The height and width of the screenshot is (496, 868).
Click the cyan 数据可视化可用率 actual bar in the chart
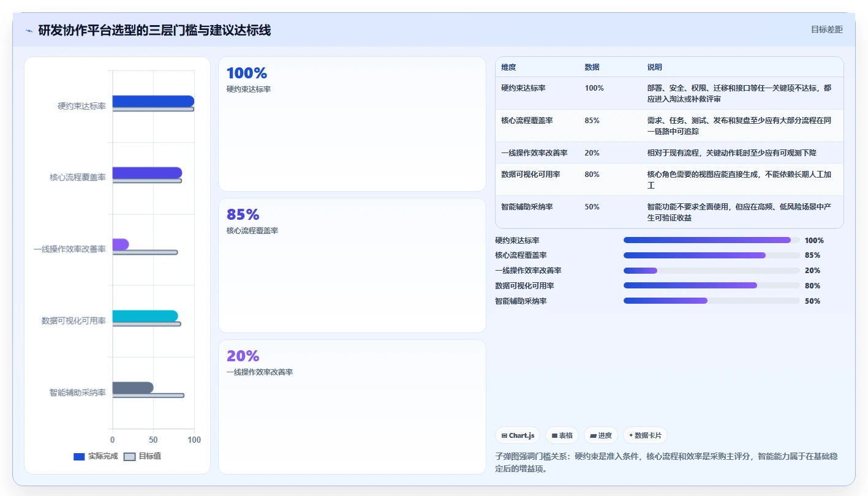(145, 316)
